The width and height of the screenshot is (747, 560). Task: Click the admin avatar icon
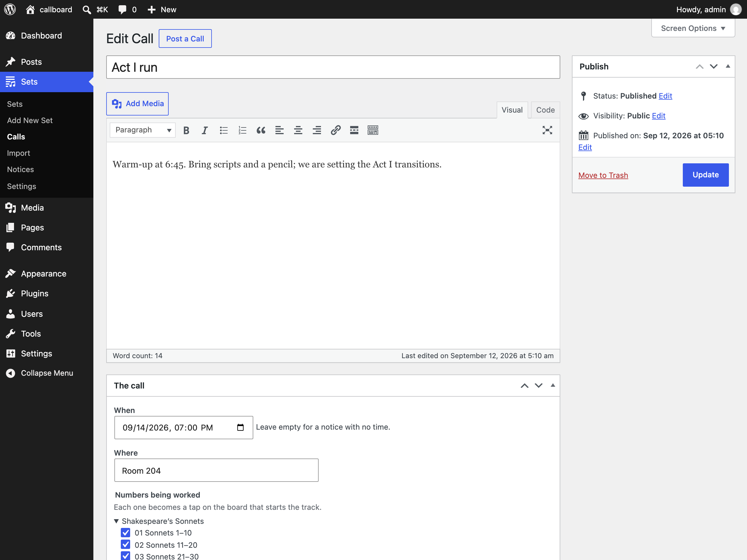pyautogui.click(x=736, y=9)
